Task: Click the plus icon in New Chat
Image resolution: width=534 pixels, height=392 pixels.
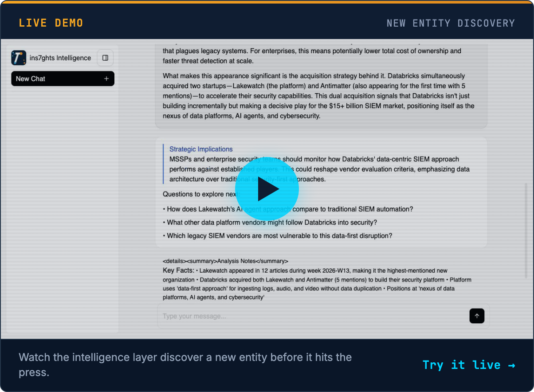Action: [106, 78]
